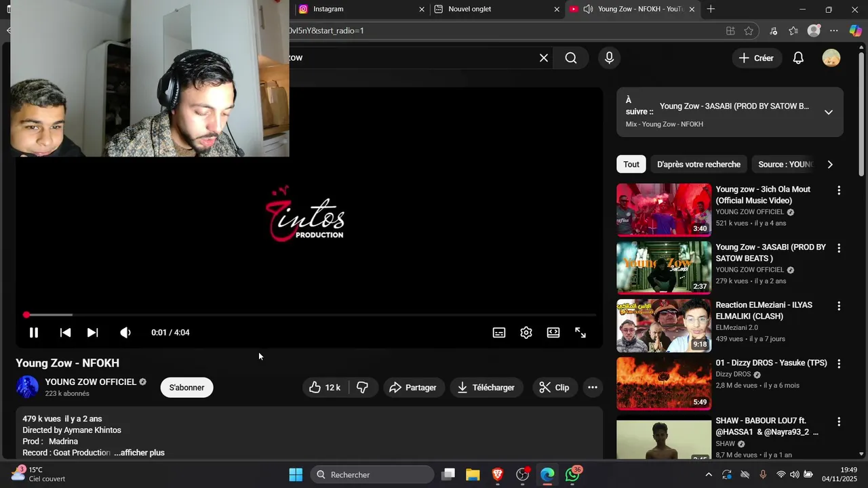Mute the tab via speaker icon
The image size is (868, 488).
(x=588, y=9)
